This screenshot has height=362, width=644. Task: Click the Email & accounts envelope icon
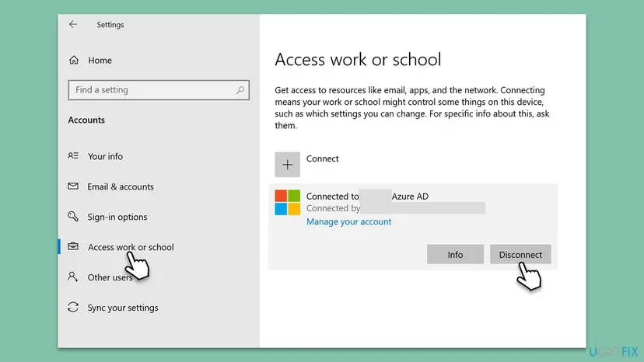click(73, 186)
